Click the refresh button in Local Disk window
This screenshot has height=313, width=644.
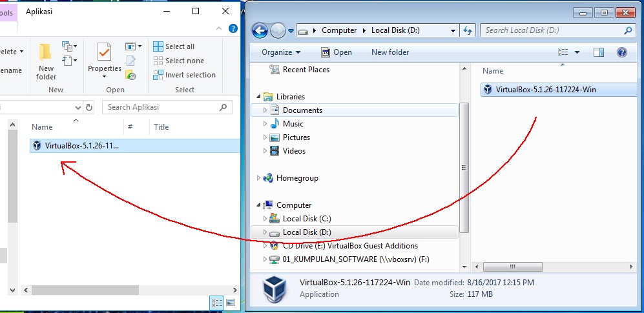[x=468, y=30]
